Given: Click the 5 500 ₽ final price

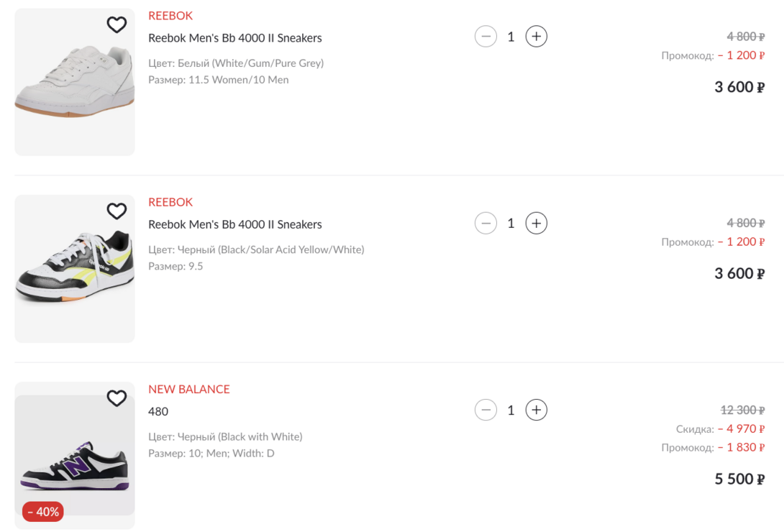Looking at the screenshot, I should click(739, 480).
